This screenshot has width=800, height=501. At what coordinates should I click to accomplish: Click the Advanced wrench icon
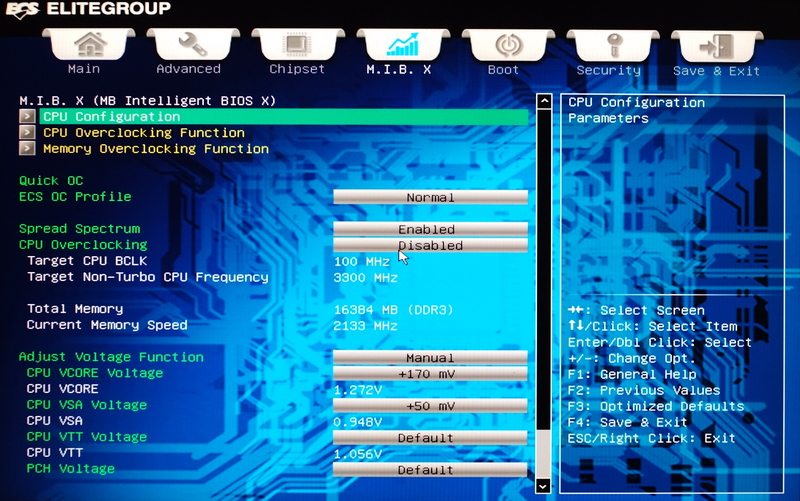tap(193, 44)
